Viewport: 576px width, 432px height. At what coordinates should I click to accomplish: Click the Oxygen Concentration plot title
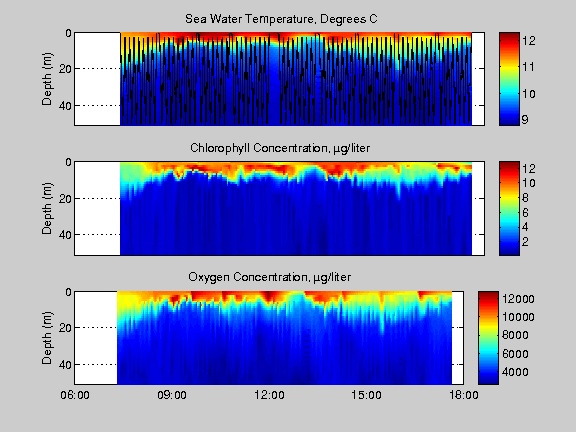pos(269,277)
